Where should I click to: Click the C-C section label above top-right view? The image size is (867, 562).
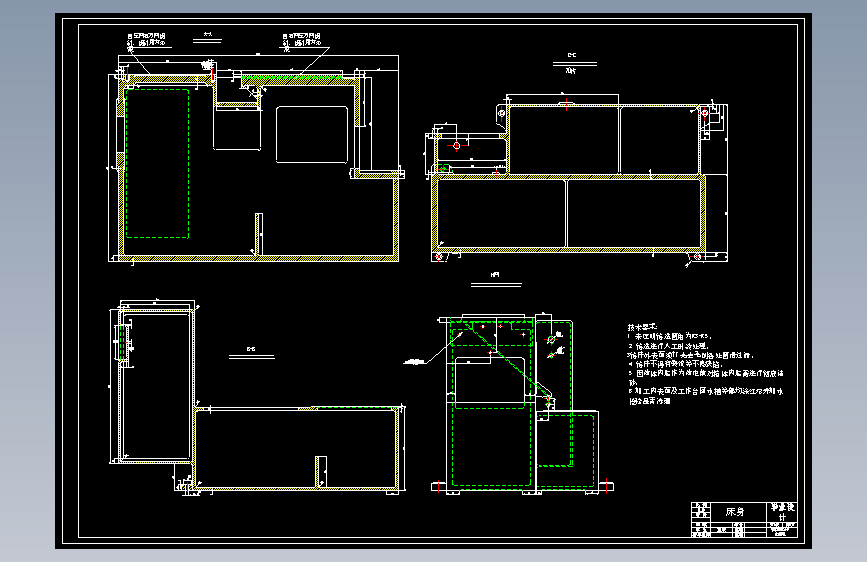(x=572, y=55)
